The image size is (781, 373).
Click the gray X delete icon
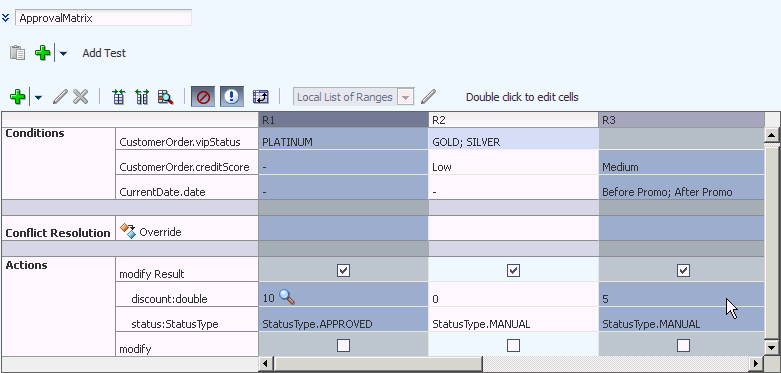[80, 96]
